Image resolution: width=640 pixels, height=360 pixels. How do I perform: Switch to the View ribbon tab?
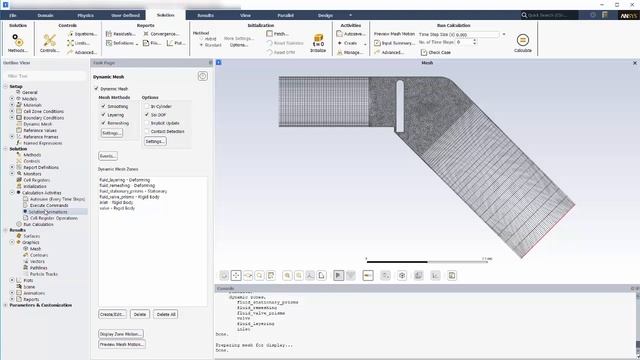[245, 16]
